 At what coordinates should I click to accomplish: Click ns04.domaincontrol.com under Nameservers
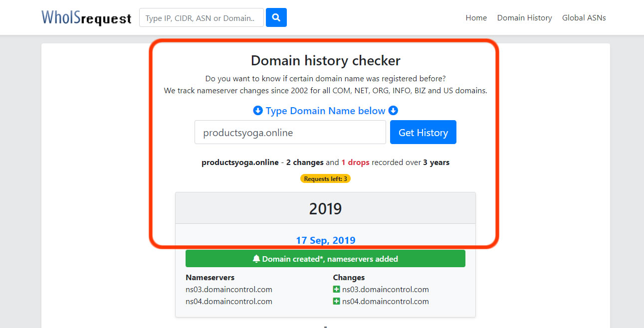[x=229, y=302]
